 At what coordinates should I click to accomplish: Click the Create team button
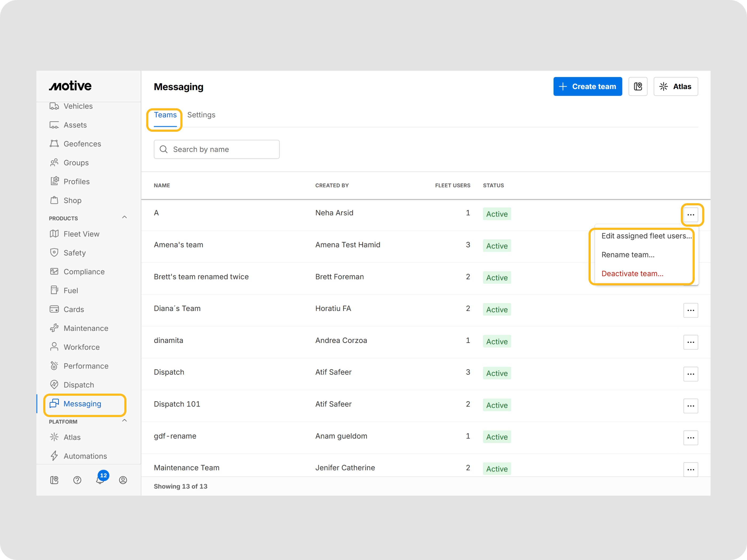pos(588,87)
